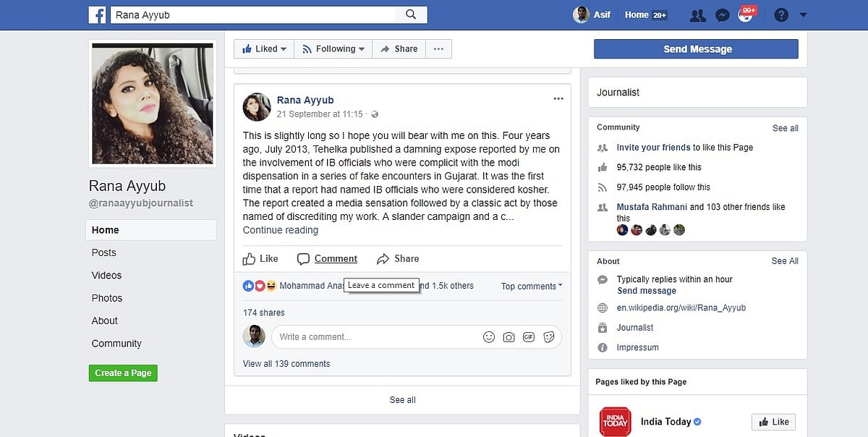Open the post timestamp 21 September at 11:15
868x437 pixels.
[x=320, y=114]
